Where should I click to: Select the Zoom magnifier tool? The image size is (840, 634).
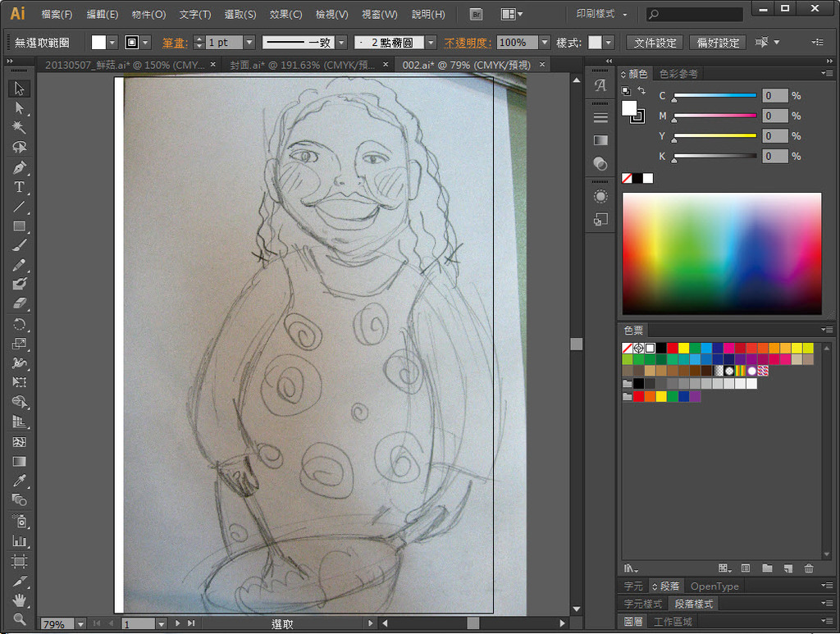[20, 619]
